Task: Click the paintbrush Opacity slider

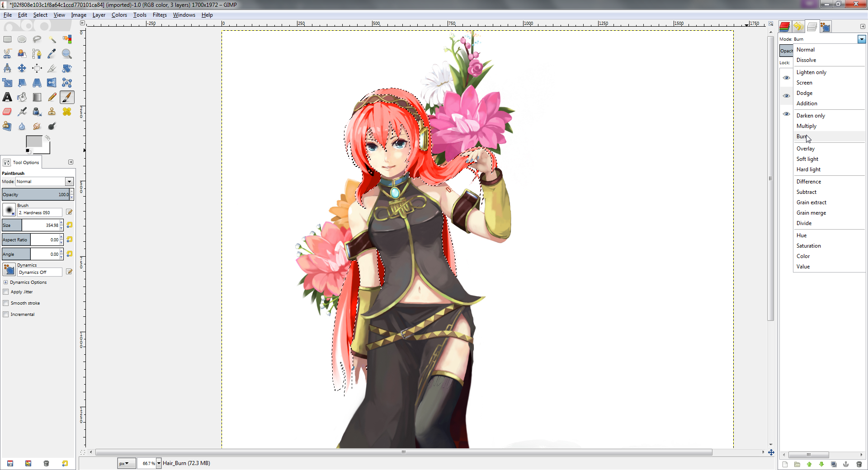Action: 36,195
